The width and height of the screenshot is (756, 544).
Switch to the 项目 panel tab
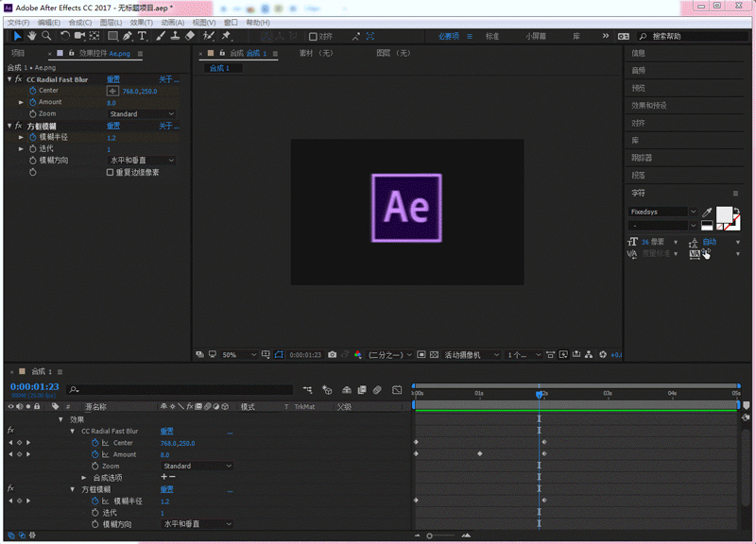click(18, 54)
